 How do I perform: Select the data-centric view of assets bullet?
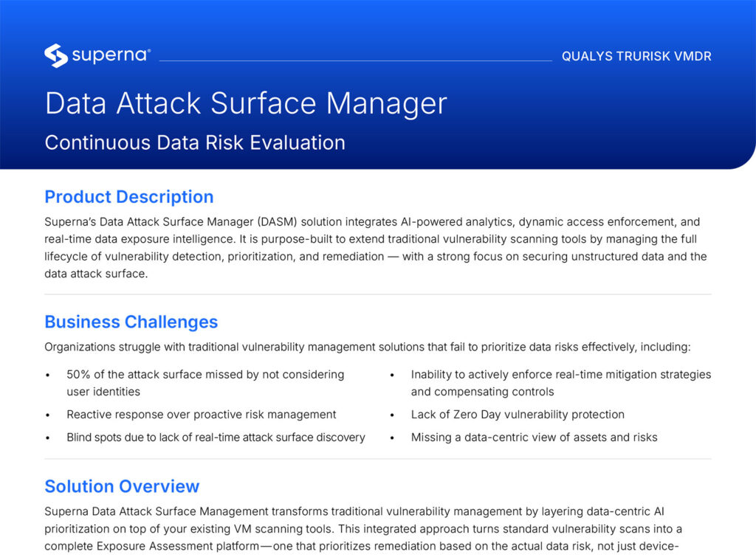534,437
